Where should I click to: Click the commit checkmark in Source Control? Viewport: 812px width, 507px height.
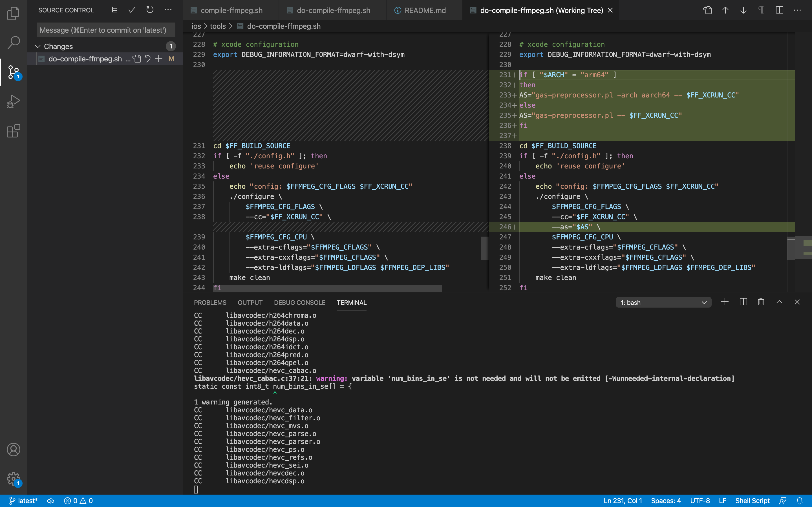pos(132,10)
